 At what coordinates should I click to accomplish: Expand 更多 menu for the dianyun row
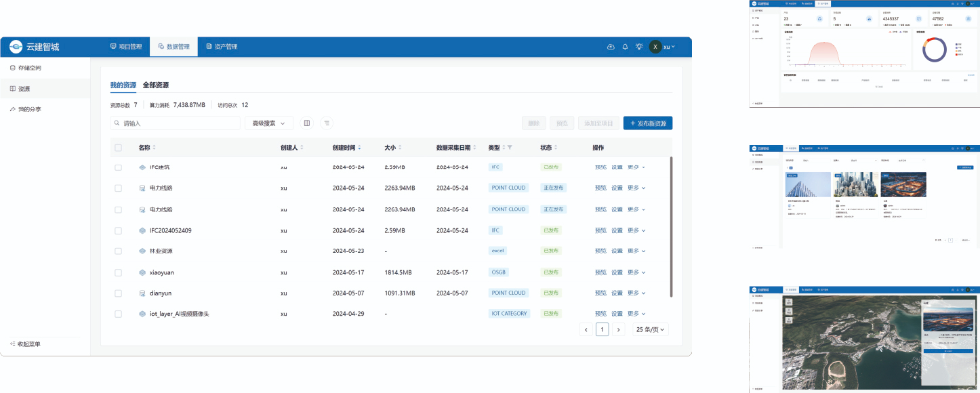pyautogui.click(x=636, y=293)
